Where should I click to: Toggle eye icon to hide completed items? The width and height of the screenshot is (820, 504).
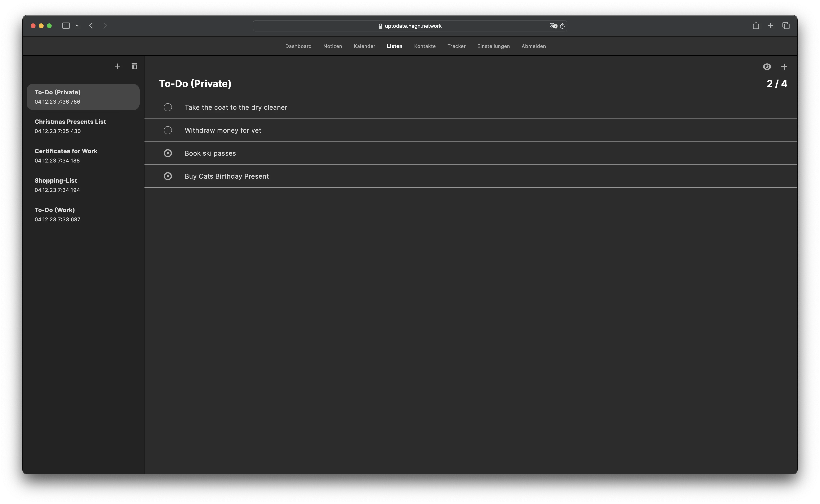[x=767, y=67]
